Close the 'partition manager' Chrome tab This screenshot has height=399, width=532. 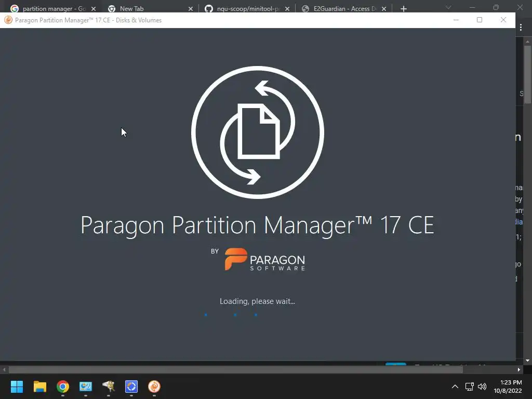pyautogui.click(x=94, y=9)
